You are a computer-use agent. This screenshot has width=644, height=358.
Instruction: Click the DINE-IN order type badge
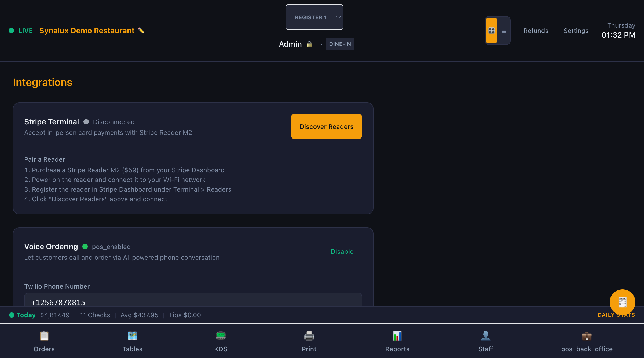point(340,44)
